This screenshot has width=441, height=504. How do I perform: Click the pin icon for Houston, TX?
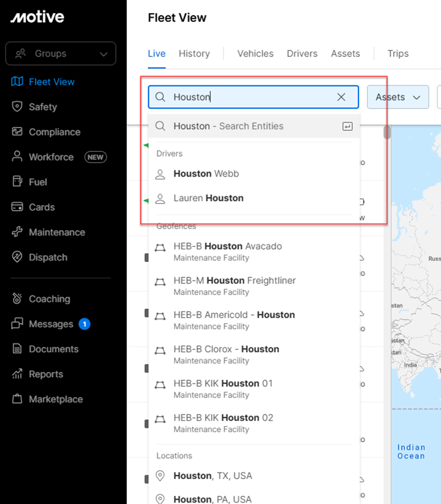pyautogui.click(x=160, y=476)
